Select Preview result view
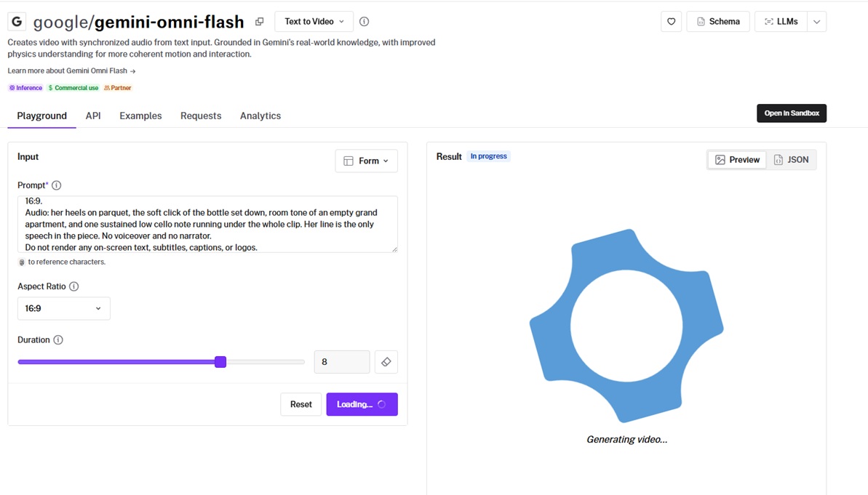The height and width of the screenshot is (495, 868). coord(737,160)
